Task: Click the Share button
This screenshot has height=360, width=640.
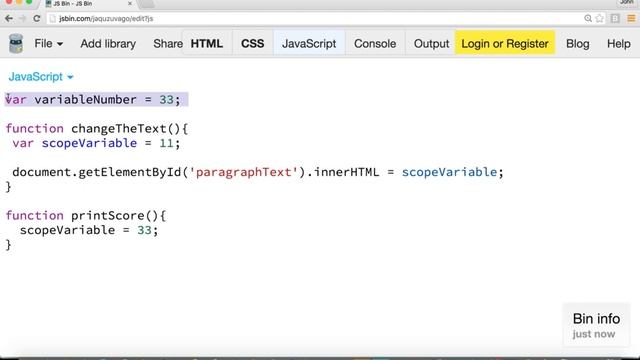Action: pyautogui.click(x=168, y=44)
